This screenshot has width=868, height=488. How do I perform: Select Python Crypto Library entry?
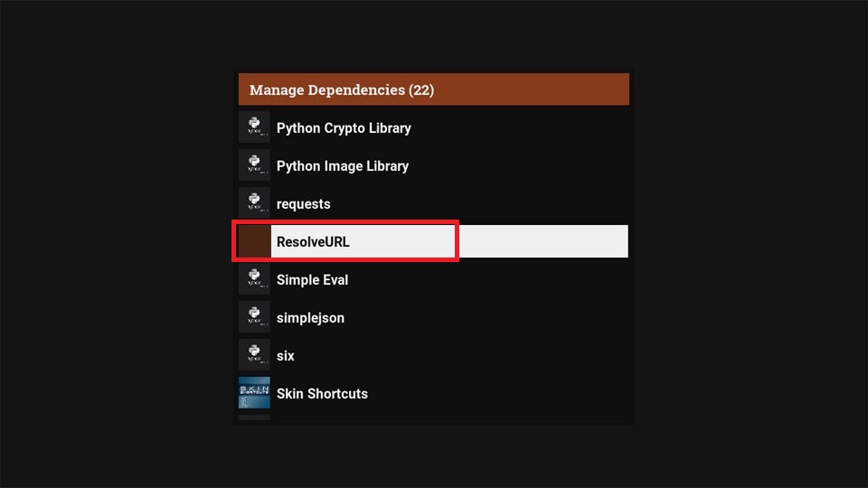pos(433,127)
